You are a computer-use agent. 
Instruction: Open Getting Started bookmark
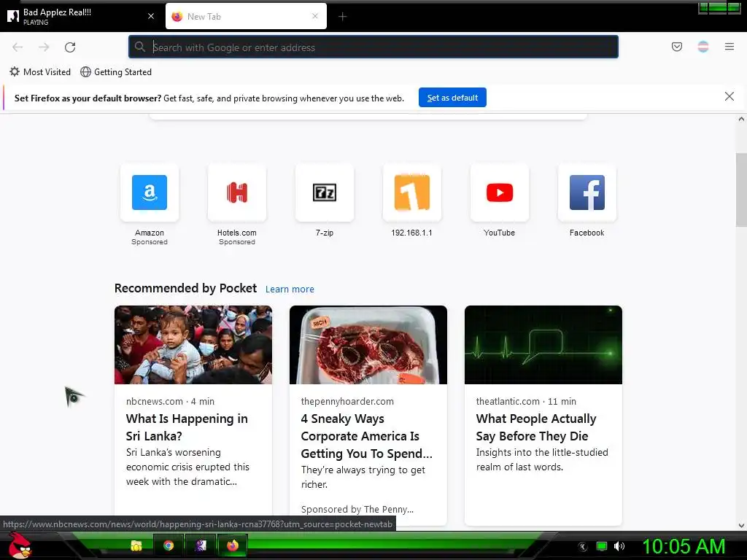(x=116, y=72)
